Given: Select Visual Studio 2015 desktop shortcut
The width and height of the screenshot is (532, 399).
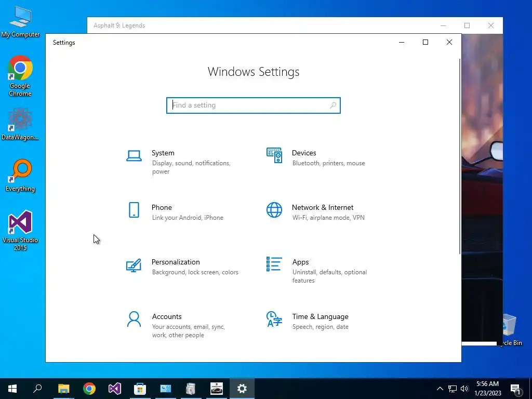Looking at the screenshot, I should tap(20, 230).
